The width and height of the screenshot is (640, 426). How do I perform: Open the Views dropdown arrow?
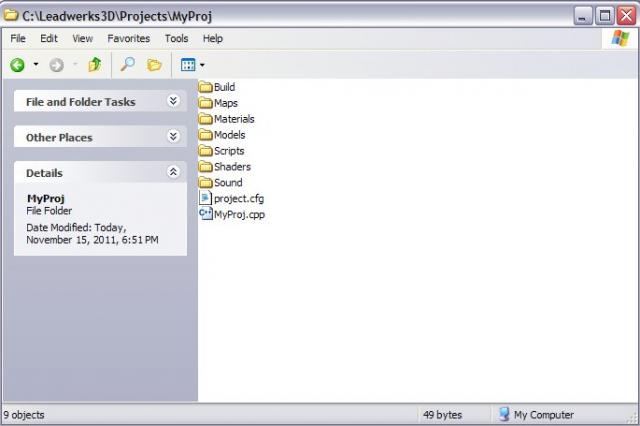click(202, 65)
